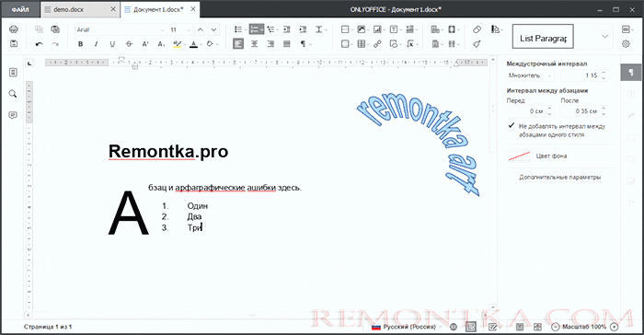Click the Цвет фона background color swatch
This screenshot has height=335, width=644.
point(519,156)
